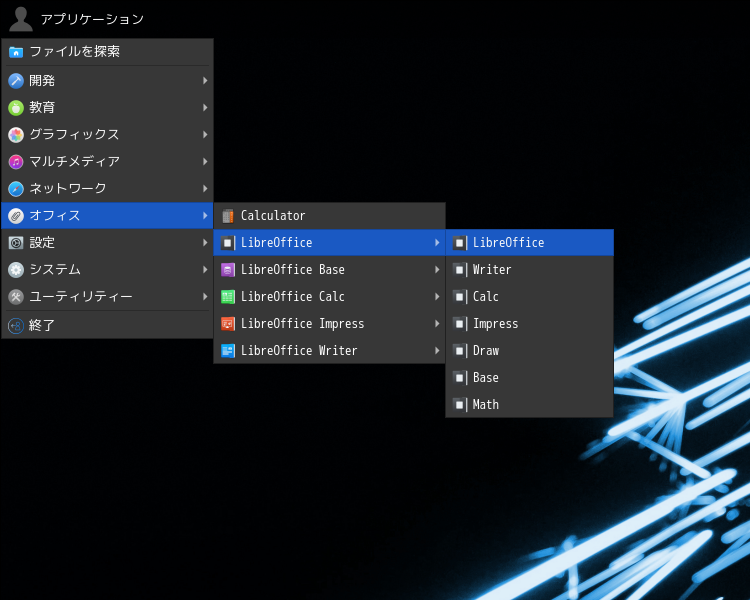The image size is (750, 600).
Task: Expand the LibreOffice Writer submenu arrow
Action: (437, 351)
